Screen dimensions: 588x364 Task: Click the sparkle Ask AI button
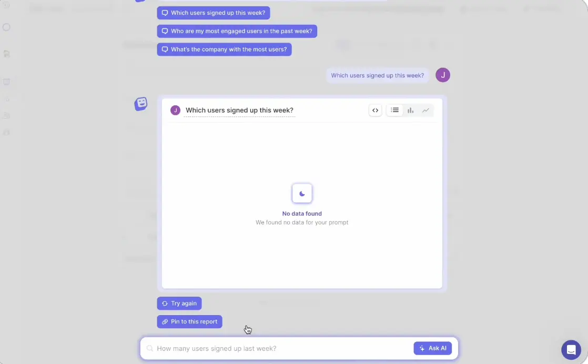pyautogui.click(x=432, y=348)
